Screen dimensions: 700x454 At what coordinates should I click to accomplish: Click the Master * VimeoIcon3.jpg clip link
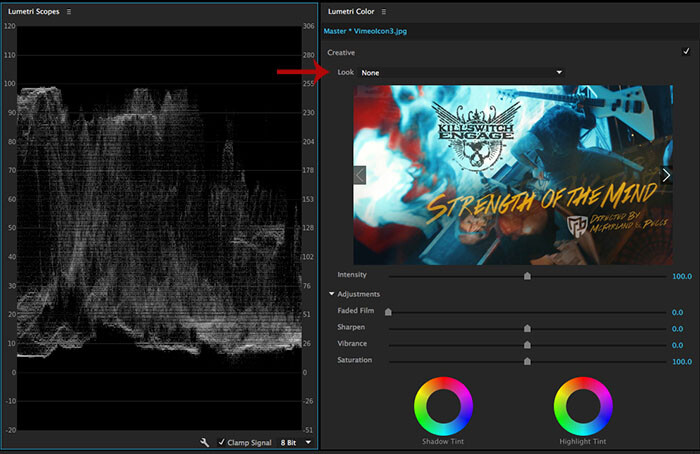tap(365, 31)
